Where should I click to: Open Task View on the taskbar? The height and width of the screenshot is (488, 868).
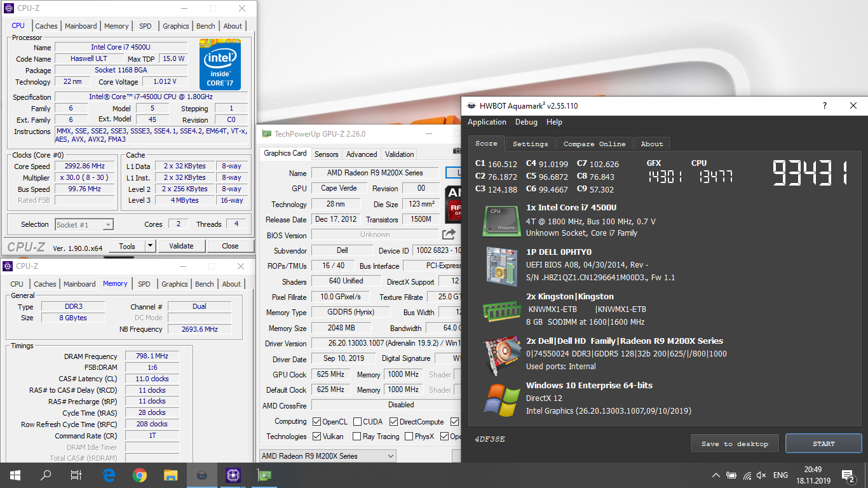tap(76, 475)
